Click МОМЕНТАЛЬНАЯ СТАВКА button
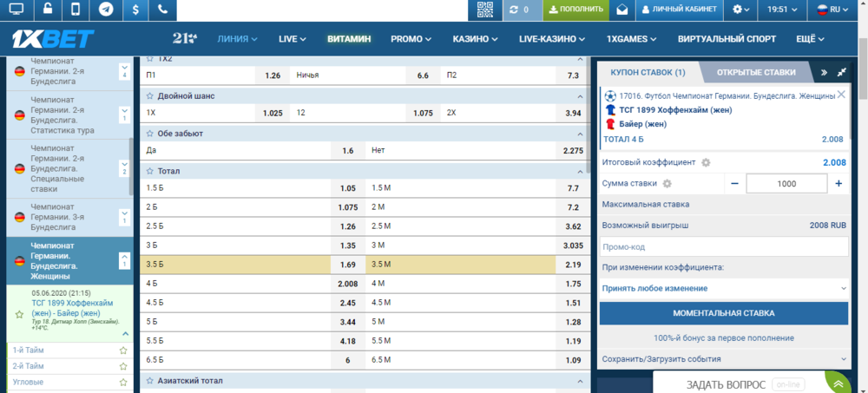Viewport: 868px width, 393px height. tap(724, 313)
